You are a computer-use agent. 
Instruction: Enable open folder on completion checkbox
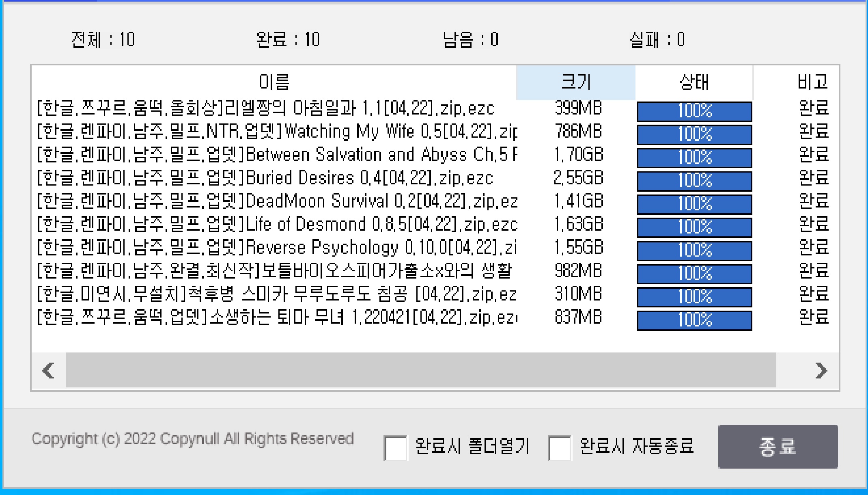[x=395, y=448]
